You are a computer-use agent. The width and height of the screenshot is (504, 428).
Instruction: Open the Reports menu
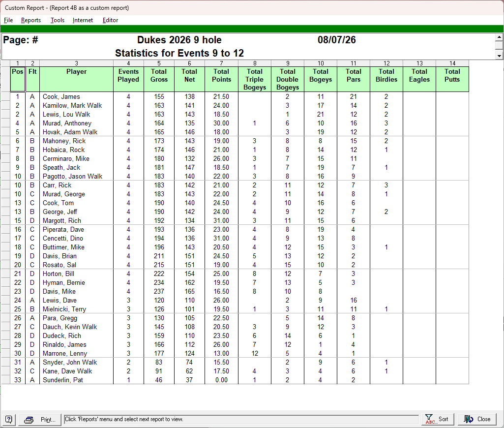click(31, 20)
